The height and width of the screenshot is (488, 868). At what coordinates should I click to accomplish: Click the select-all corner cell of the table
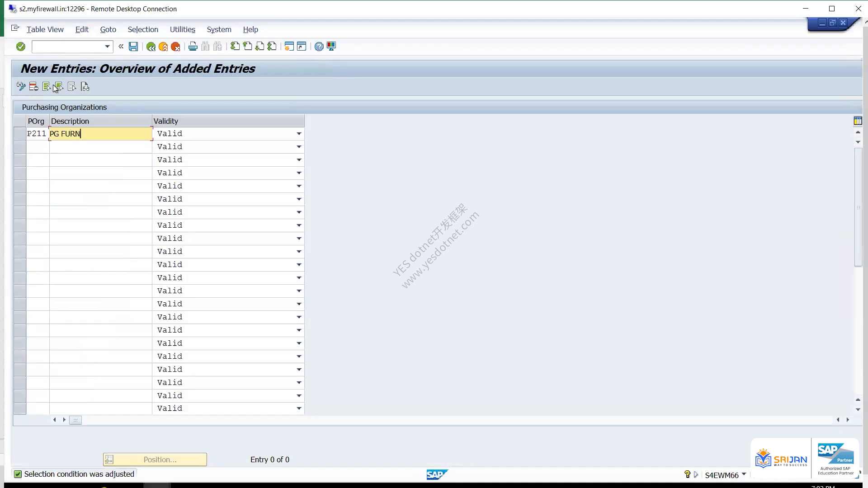(20, 121)
